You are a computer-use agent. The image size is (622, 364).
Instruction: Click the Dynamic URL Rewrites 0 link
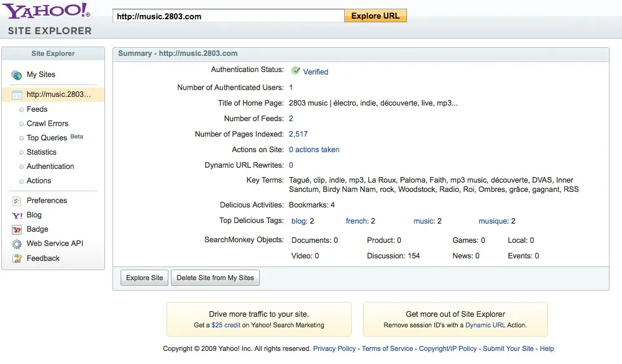coord(291,165)
